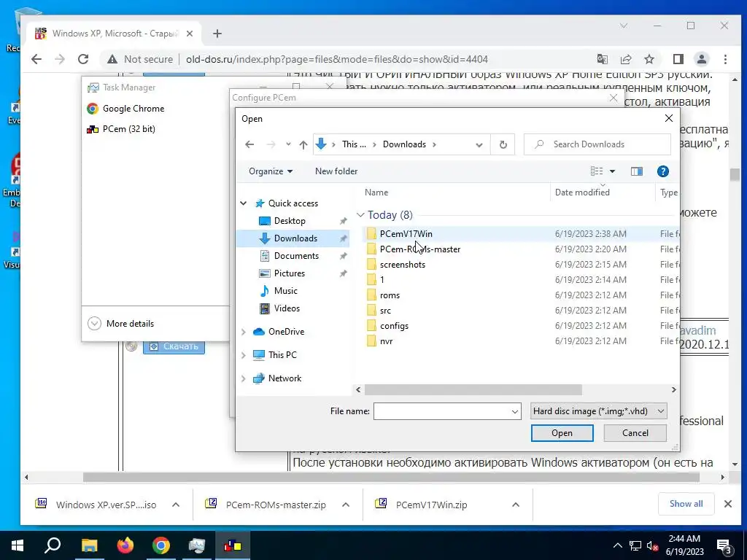Cancel the Open dialog

pos(635,433)
